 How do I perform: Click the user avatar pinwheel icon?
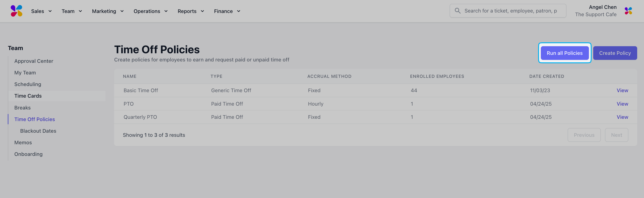(628, 11)
